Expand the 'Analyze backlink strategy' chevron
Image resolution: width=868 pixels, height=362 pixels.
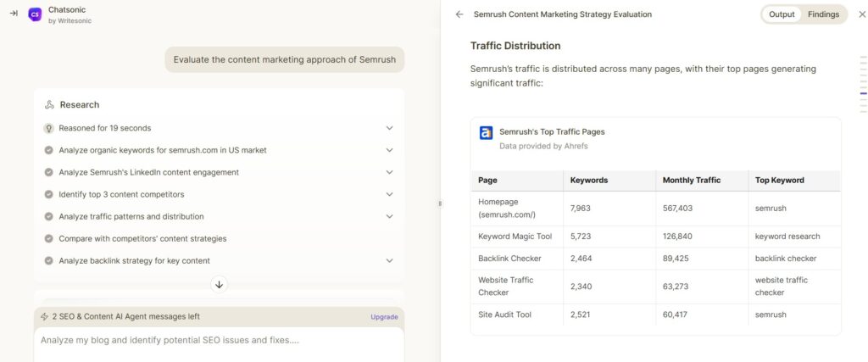point(389,261)
